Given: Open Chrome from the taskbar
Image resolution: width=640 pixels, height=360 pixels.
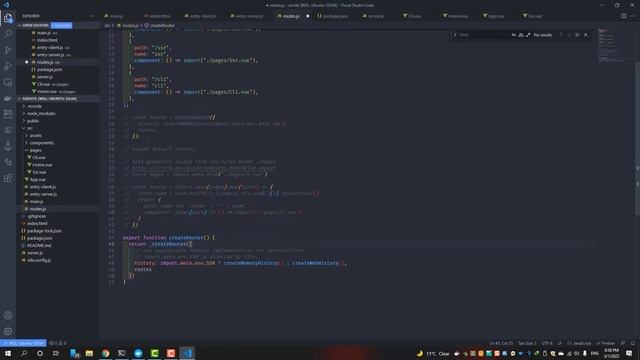Looking at the screenshot, I should pyautogui.click(x=105, y=353).
